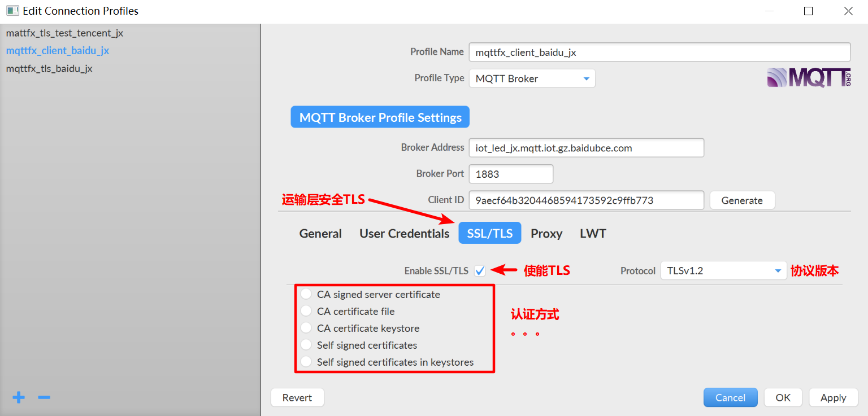
Task: Select profile mqttfx_tls_baidu_jx
Action: coord(49,69)
